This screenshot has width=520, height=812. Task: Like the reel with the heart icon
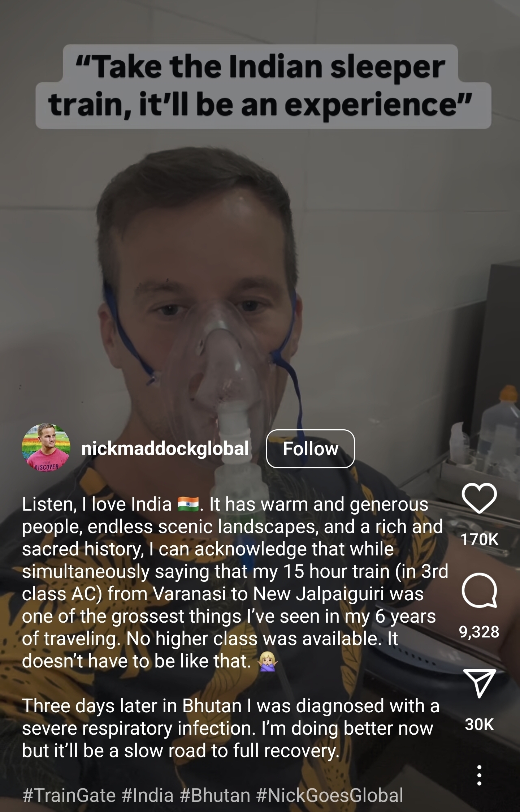[479, 498]
